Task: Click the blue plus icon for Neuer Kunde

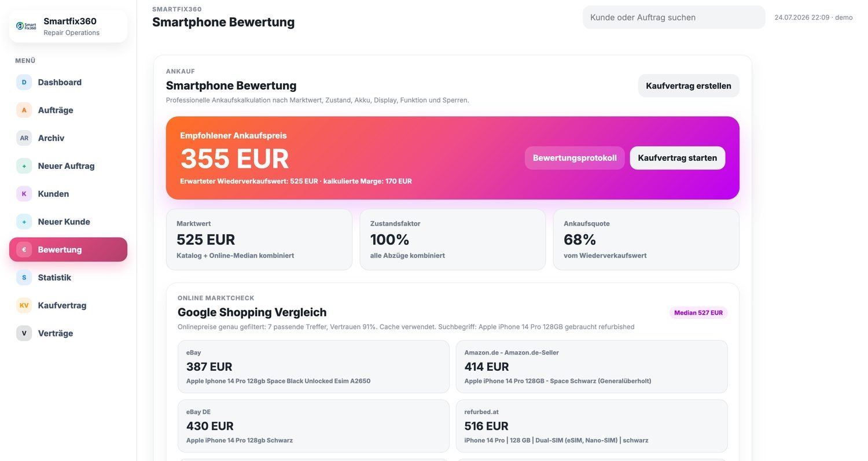Action: coord(24,222)
